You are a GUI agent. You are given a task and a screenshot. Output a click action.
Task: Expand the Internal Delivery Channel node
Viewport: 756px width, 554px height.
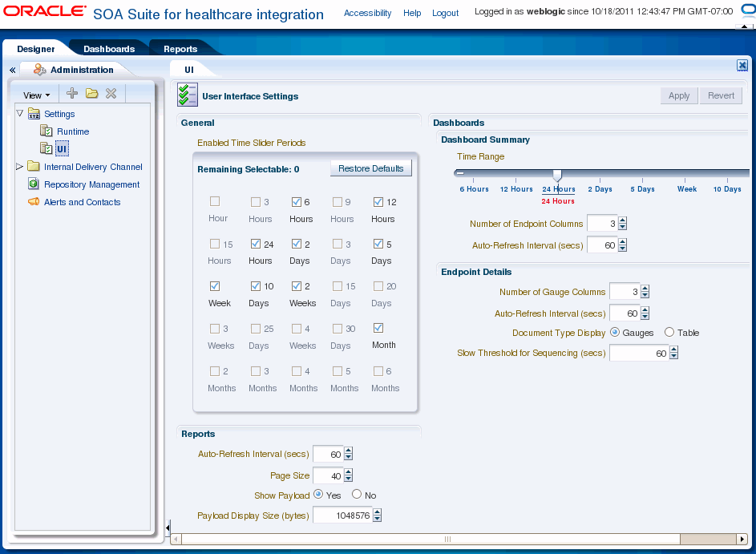tap(20, 166)
